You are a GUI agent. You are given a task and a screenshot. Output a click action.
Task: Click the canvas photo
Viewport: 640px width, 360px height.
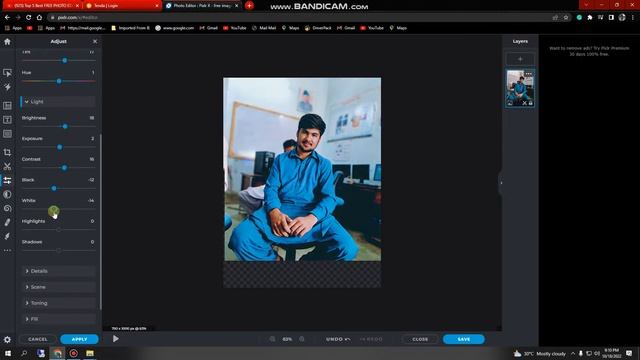[302, 169]
